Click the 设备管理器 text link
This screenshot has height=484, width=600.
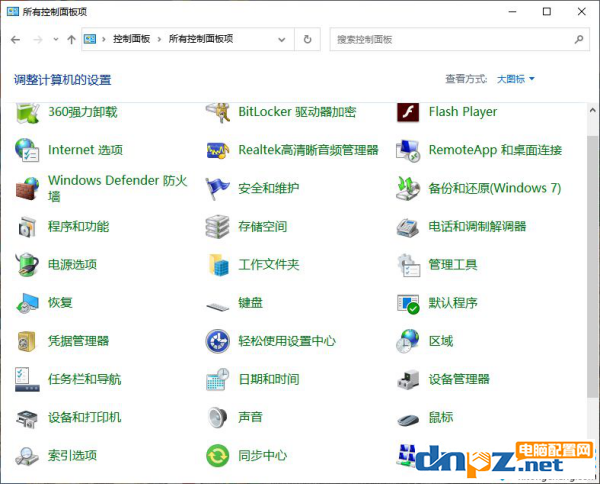459,379
